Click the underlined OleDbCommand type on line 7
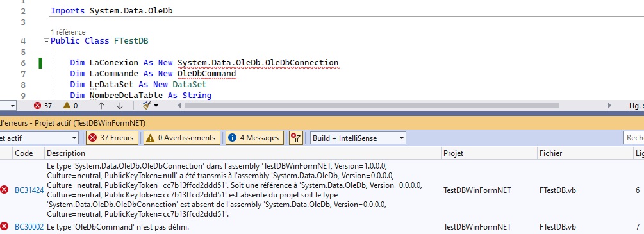Image resolution: width=644 pixels, height=234 pixels. (x=206, y=74)
